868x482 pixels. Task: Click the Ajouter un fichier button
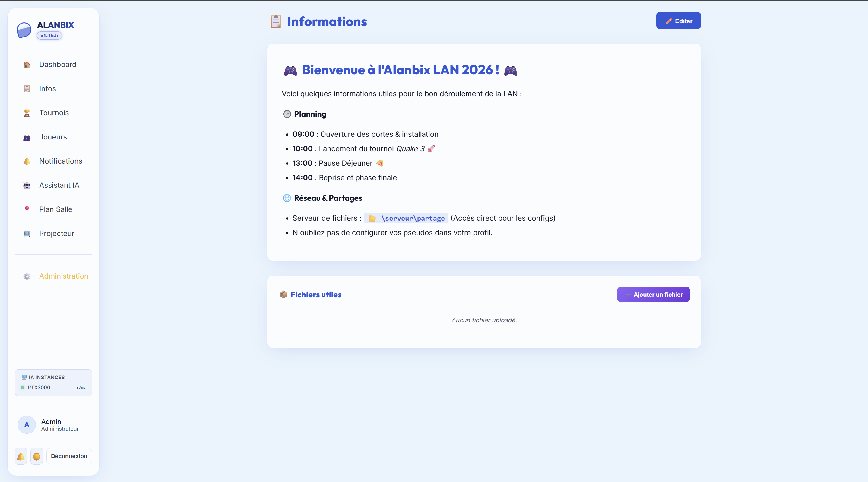[x=653, y=295]
